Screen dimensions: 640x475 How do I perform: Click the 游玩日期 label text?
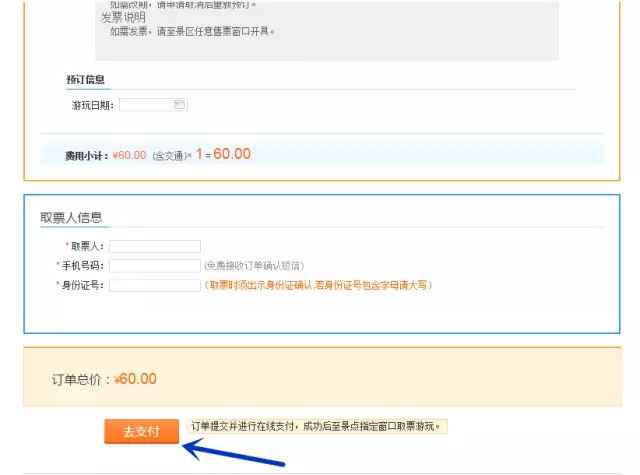tap(92, 105)
